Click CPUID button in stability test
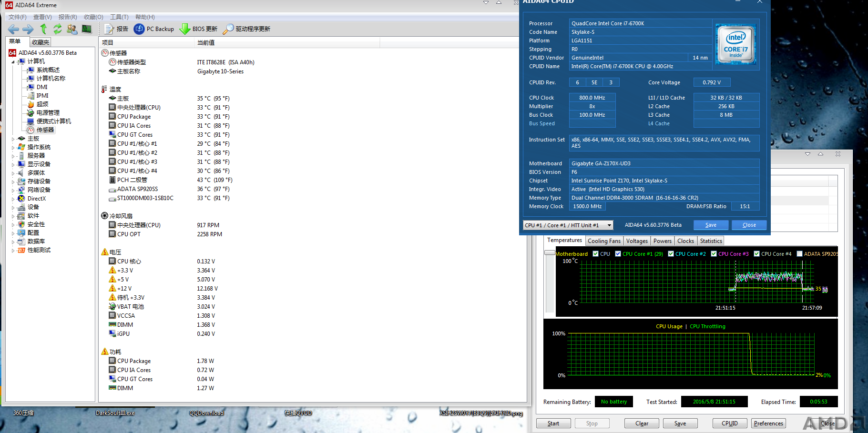The image size is (868, 433). tap(729, 423)
